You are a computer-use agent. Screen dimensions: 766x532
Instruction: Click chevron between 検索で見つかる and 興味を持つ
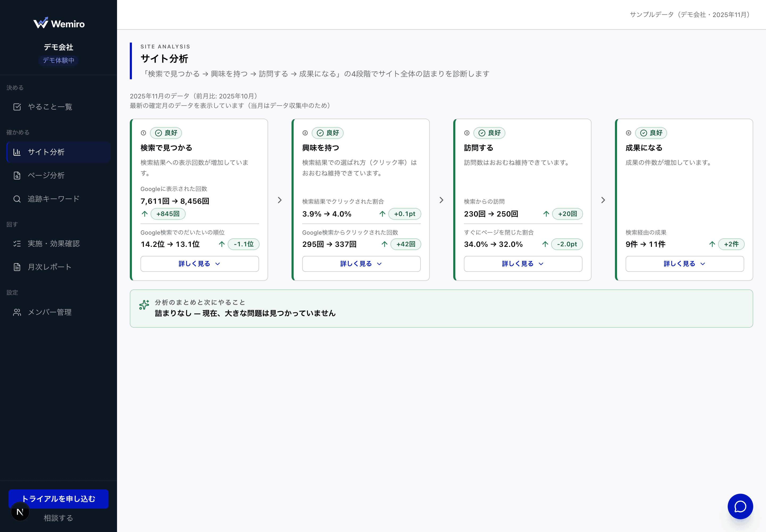point(280,200)
